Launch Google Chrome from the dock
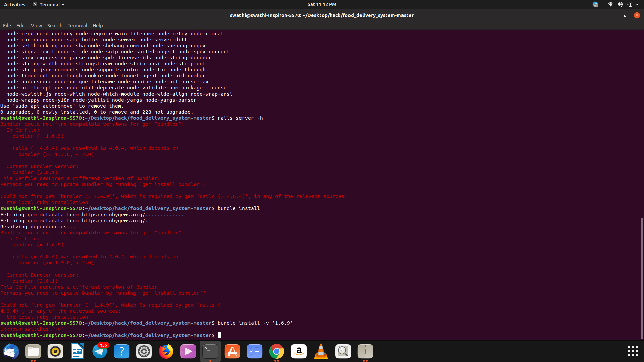Screen dimensions: 644x362 point(277,351)
